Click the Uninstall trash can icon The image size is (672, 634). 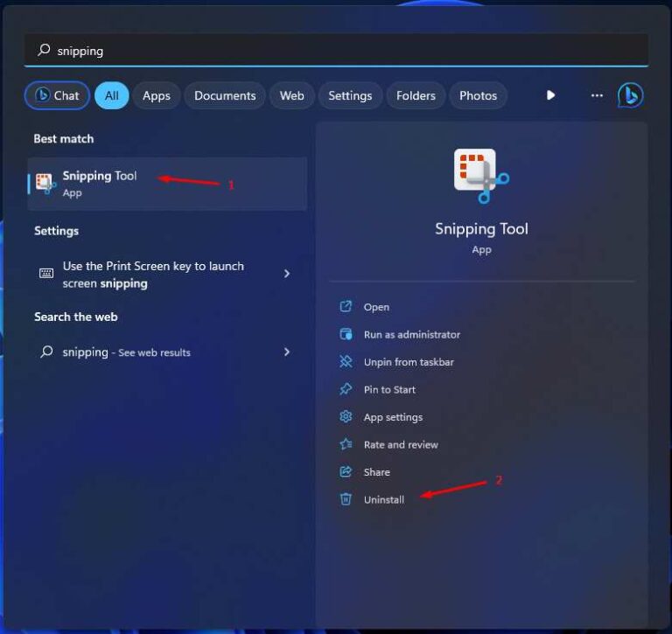[346, 499]
